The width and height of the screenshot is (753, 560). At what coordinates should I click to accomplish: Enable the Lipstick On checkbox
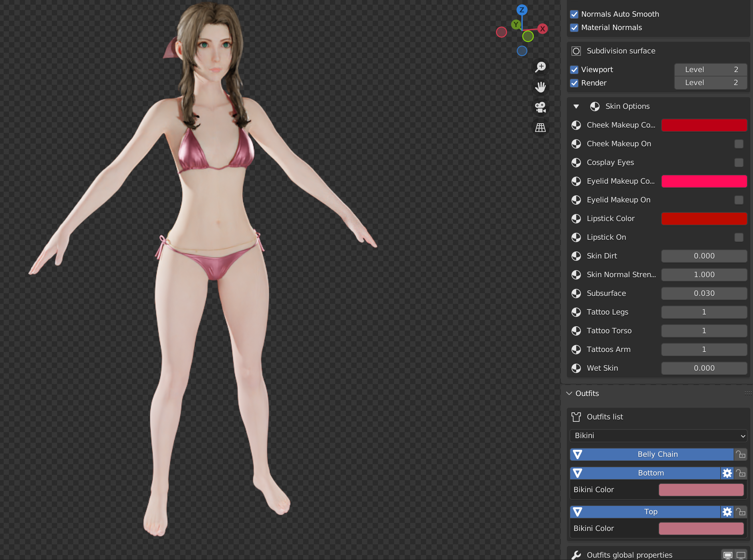point(738,237)
